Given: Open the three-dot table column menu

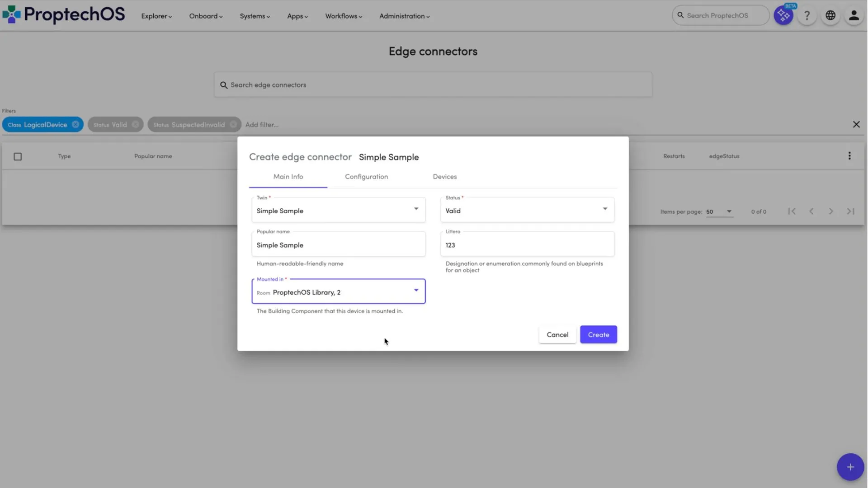Looking at the screenshot, I should pos(849,156).
